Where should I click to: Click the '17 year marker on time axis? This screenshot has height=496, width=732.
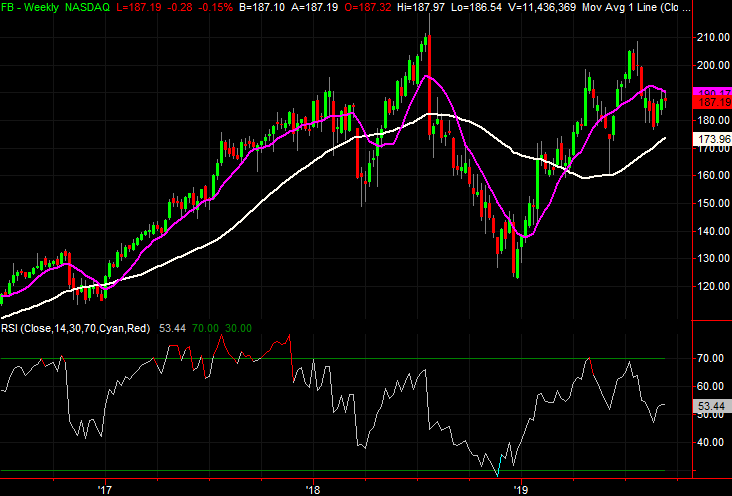(x=105, y=490)
